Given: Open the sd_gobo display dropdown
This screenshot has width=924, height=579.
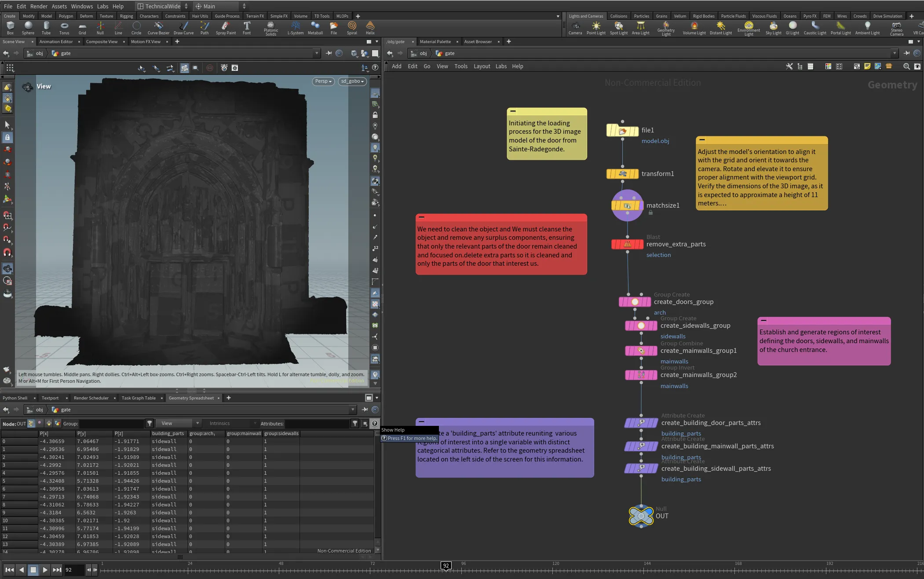Looking at the screenshot, I should pos(352,81).
